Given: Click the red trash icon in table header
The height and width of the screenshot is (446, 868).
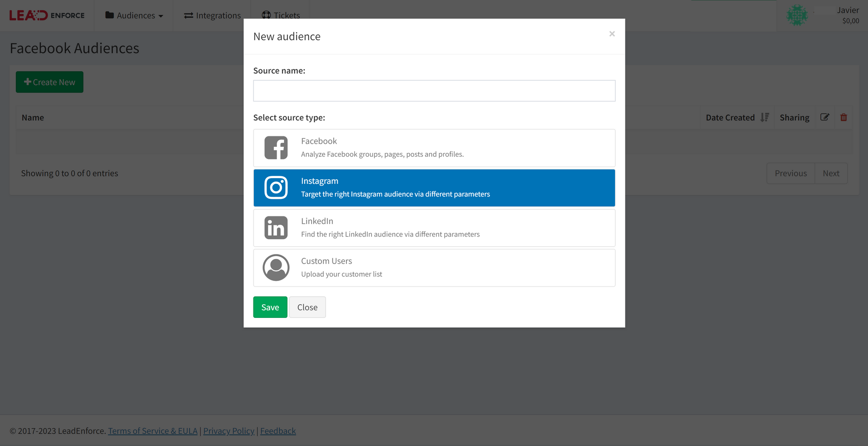Looking at the screenshot, I should [844, 117].
